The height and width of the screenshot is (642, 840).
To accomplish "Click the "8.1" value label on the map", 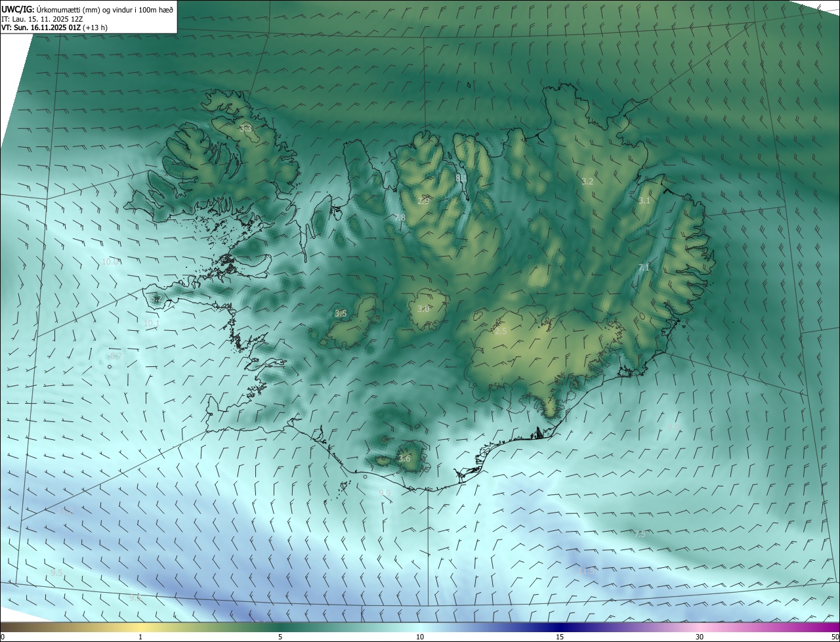I will coord(461,178).
